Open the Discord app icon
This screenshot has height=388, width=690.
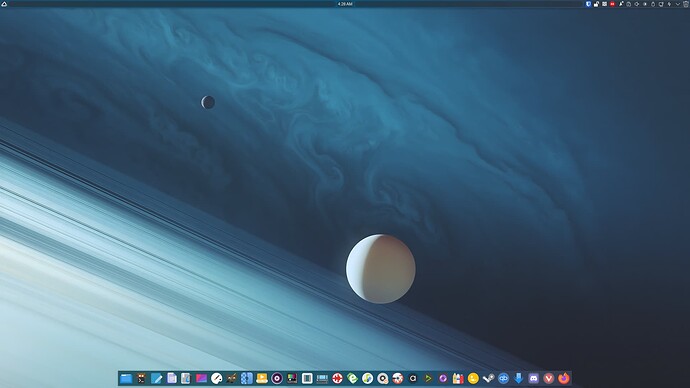click(533, 378)
